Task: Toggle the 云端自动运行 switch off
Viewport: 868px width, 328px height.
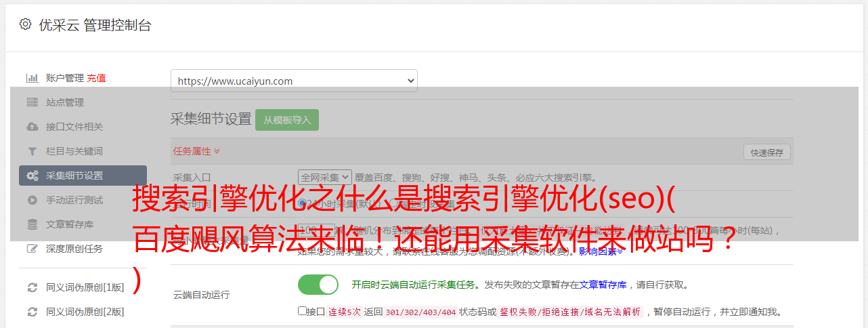Action: pyautogui.click(x=318, y=285)
